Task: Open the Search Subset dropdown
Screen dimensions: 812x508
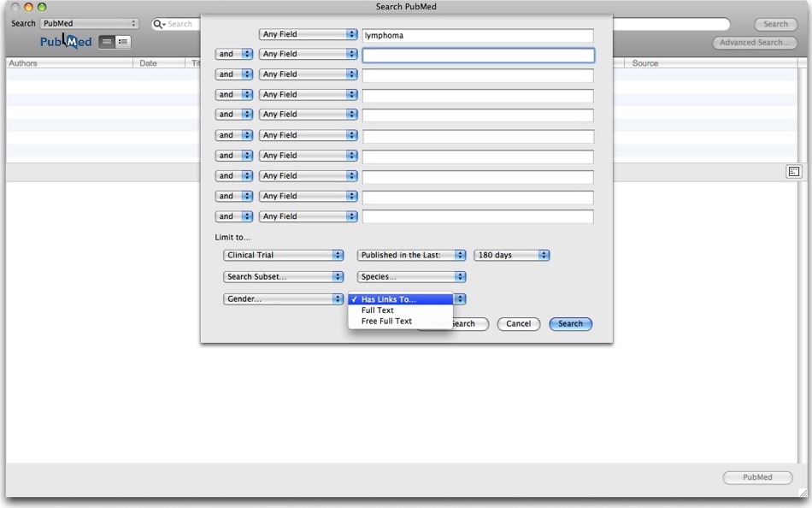Action: (283, 277)
